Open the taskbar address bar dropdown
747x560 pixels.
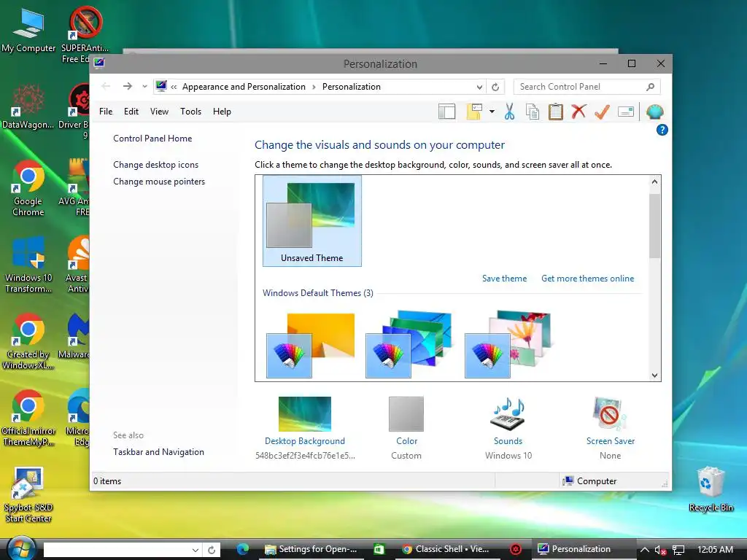(196, 550)
